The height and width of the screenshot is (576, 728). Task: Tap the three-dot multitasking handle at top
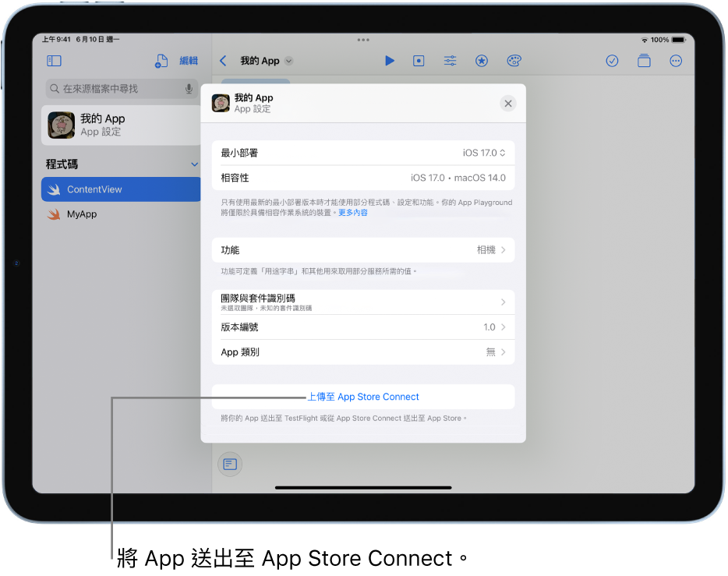coord(363,40)
